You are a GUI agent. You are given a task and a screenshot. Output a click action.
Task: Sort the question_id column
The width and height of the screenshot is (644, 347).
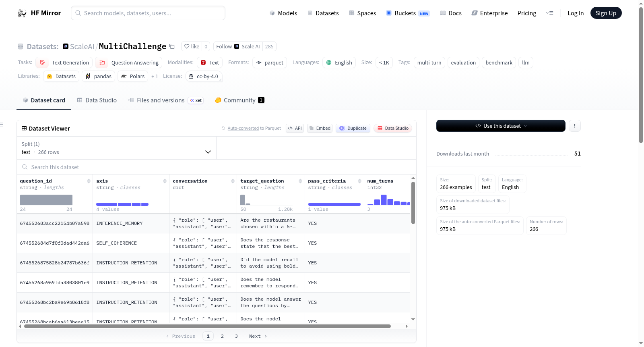point(89,181)
